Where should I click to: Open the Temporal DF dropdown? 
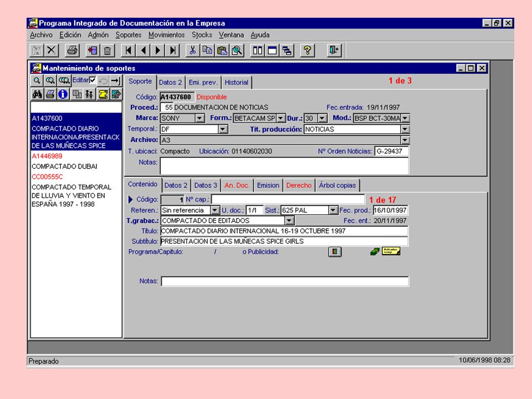(223, 129)
